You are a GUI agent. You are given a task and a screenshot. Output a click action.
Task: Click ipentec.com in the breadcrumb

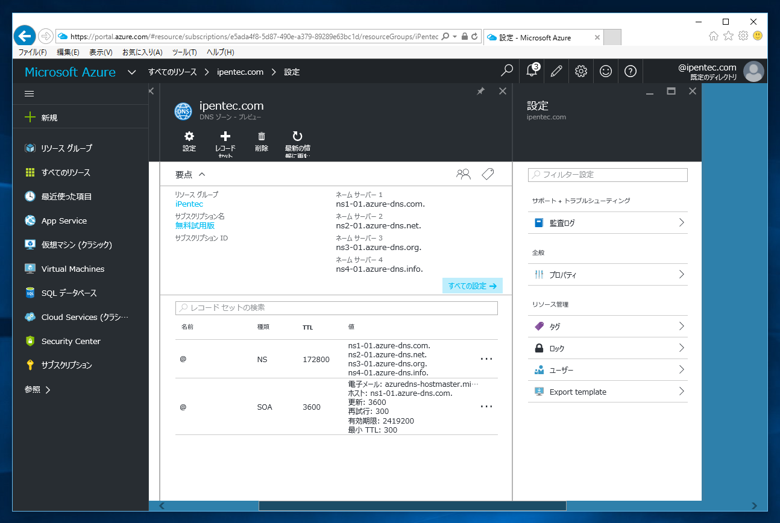[x=240, y=72]
